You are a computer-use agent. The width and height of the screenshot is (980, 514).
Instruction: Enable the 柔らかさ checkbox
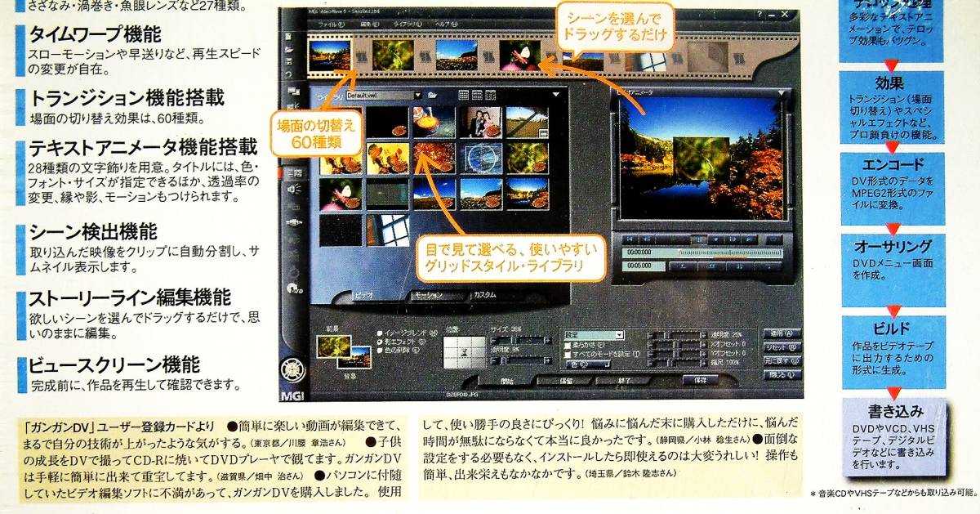tap(568, 345)
